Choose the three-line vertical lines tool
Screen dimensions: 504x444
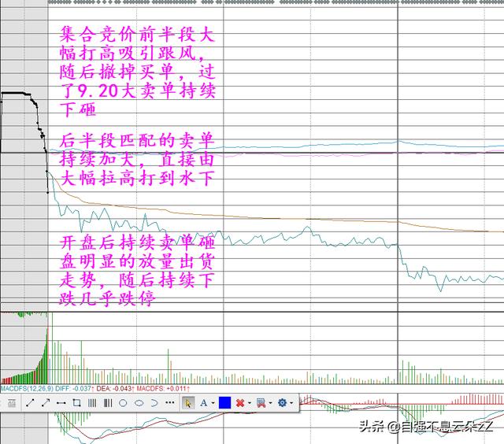click(x=106, y=402)
